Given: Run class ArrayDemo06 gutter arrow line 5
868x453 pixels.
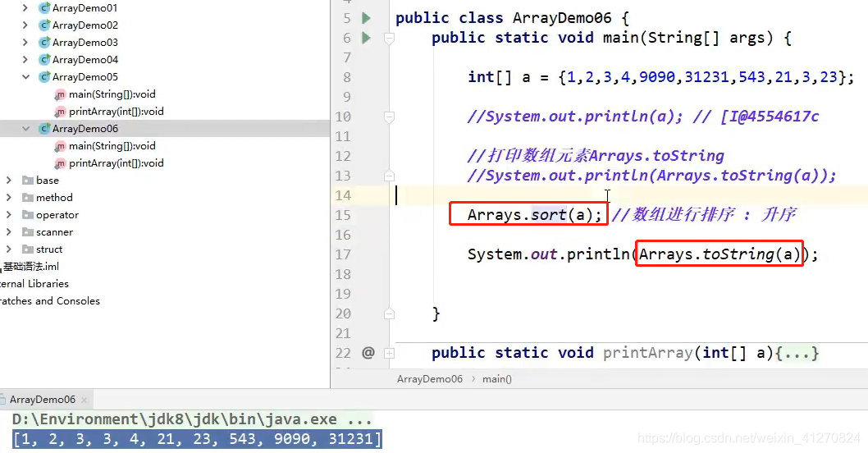Looking at the screenshot, I should tap(366, 18).
